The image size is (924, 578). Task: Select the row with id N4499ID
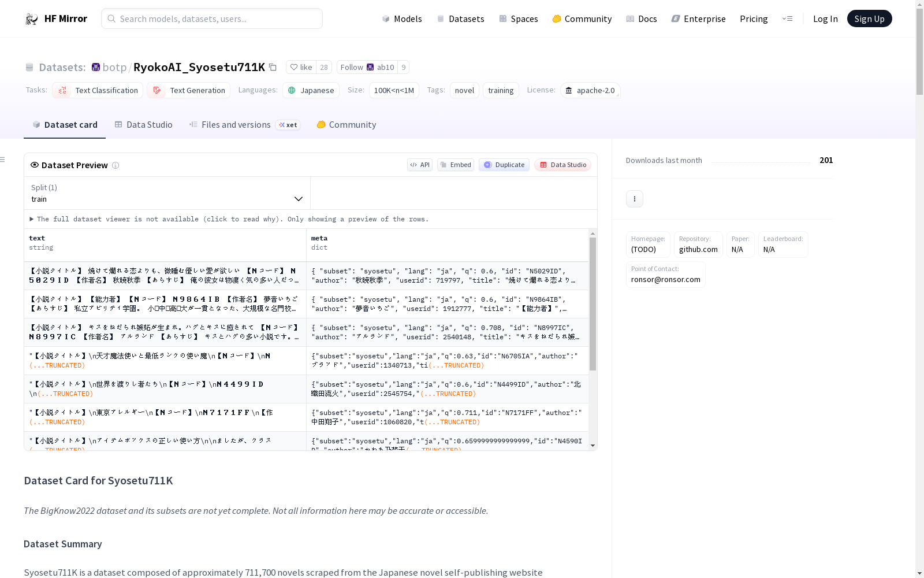pos(307,389)
